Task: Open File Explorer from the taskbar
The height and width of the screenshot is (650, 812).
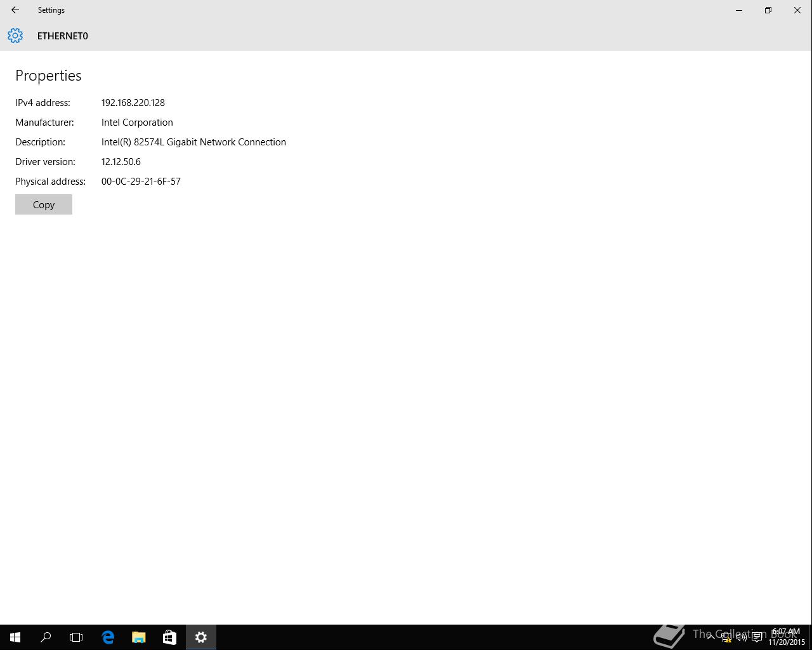Action: pyautogui.click(x=138, y=637)
